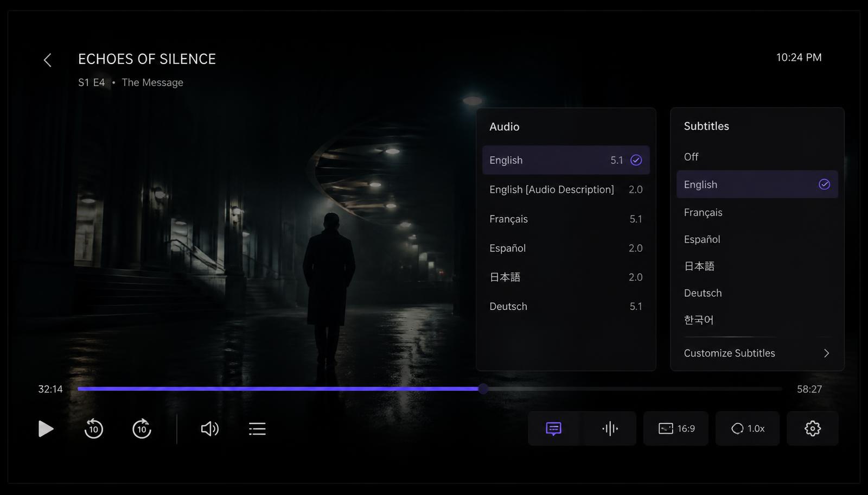Choose Français 5.1 audio

point(566,219)
